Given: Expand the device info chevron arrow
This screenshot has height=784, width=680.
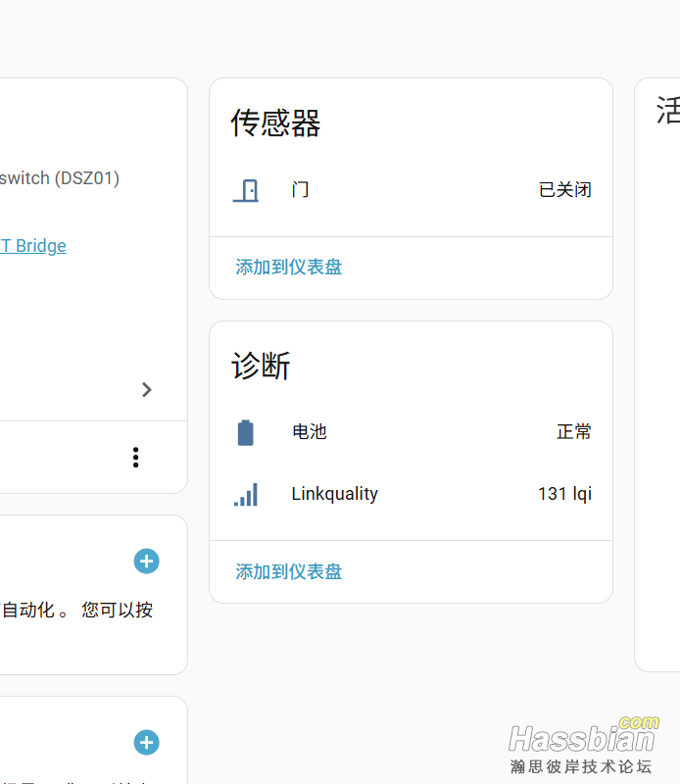Looking at the screenshot, I should point(147,390).
